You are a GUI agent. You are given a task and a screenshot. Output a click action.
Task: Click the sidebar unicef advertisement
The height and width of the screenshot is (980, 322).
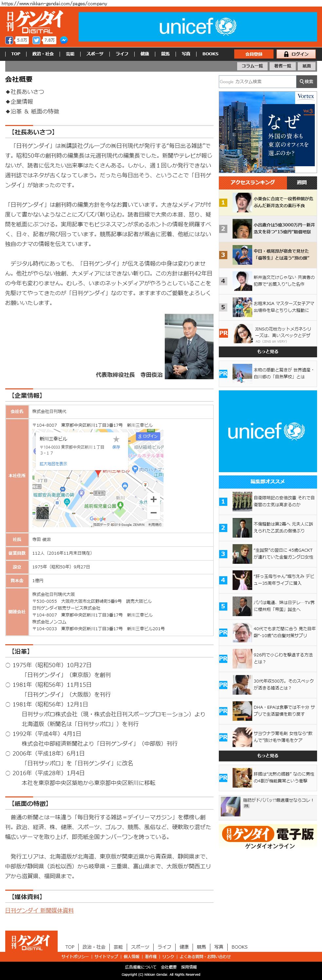click(x=268, y=431)
